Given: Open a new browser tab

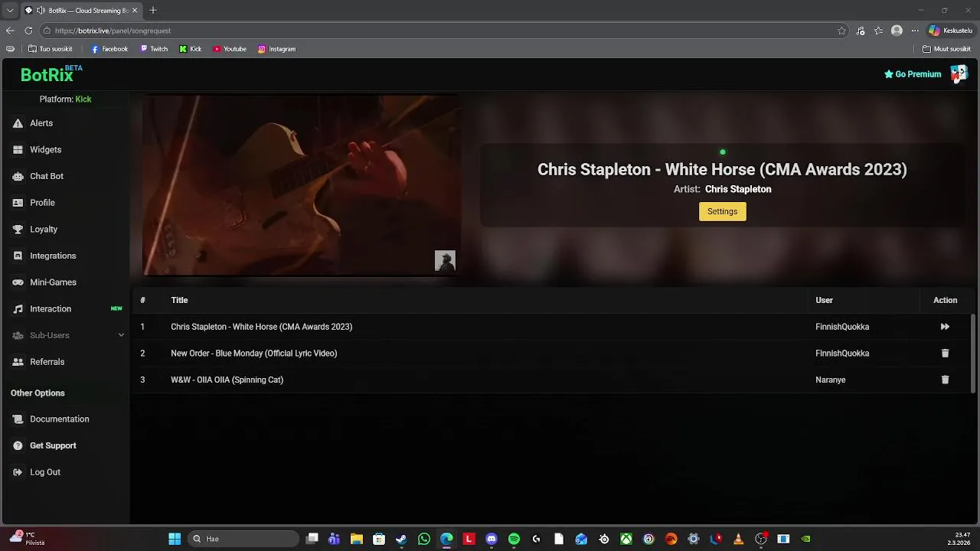Looking at the screenshot, I should tap(153, 11).
